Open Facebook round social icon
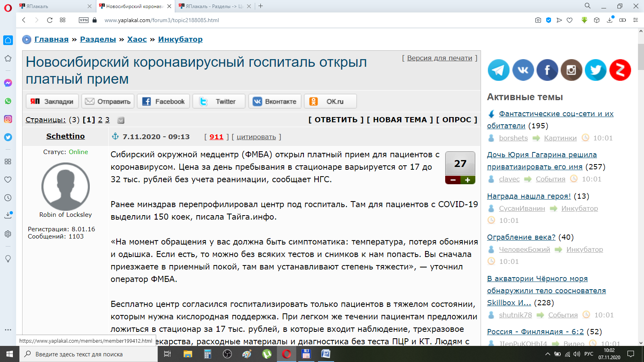The image size is (644, 362). coord(547,70)
